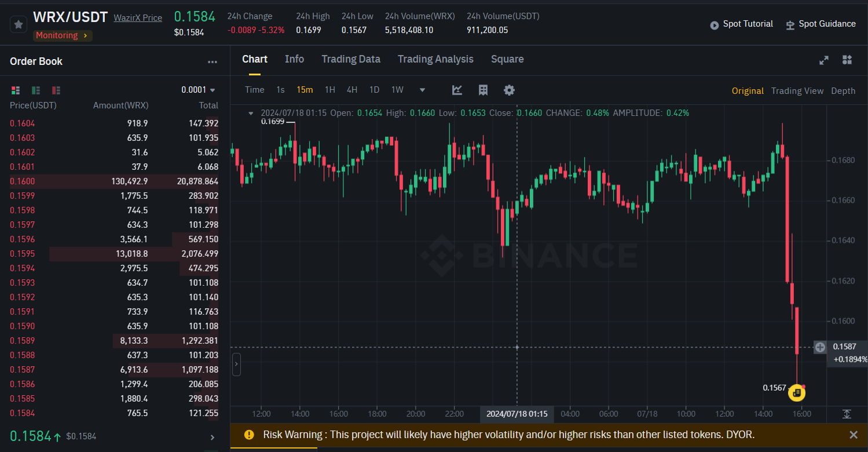868x452 pixels.
Task: Click the 2024/07/18 01:15 time label
Action: [x=517, y=414]
